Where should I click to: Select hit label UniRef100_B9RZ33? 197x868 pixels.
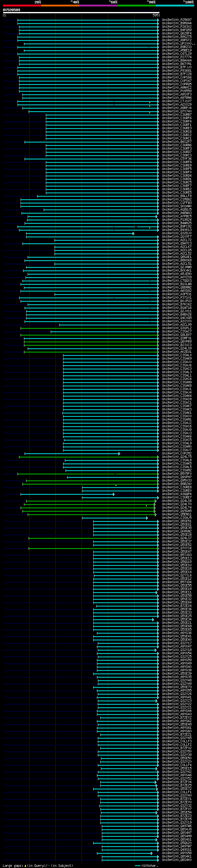coord(176,47)
